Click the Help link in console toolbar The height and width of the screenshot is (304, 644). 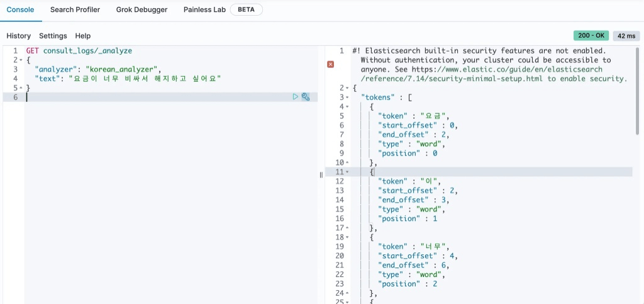point(83,36)
